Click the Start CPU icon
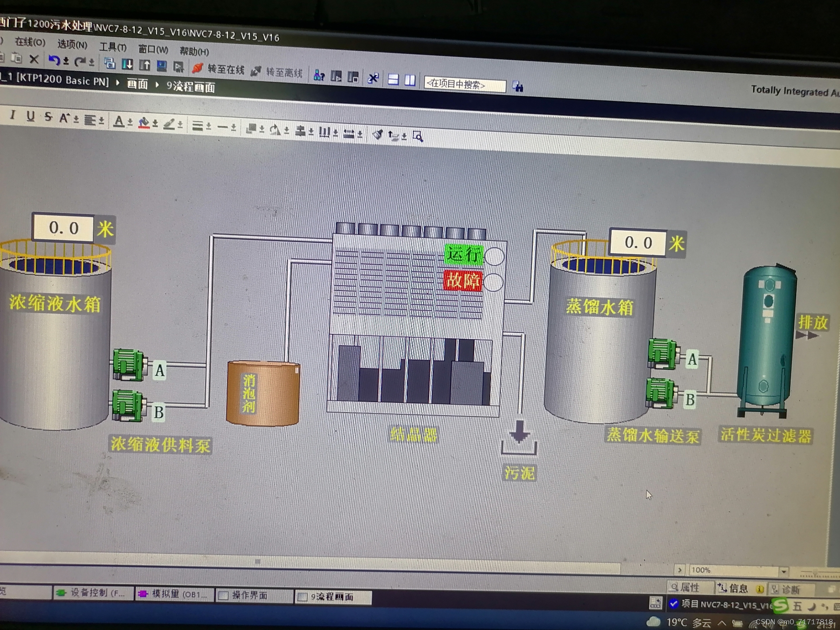The width and height of the screenshot is (840, 630). 336,77
